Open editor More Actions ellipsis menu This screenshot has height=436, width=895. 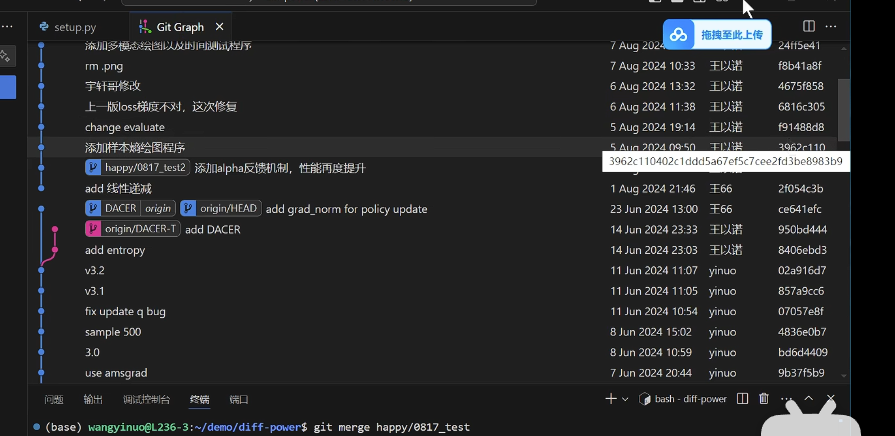click(x=831, y=26)
